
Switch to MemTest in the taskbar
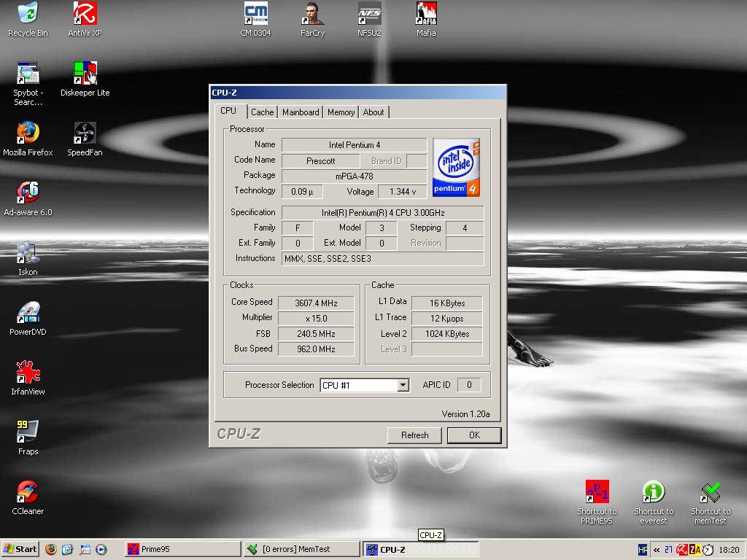301,550
